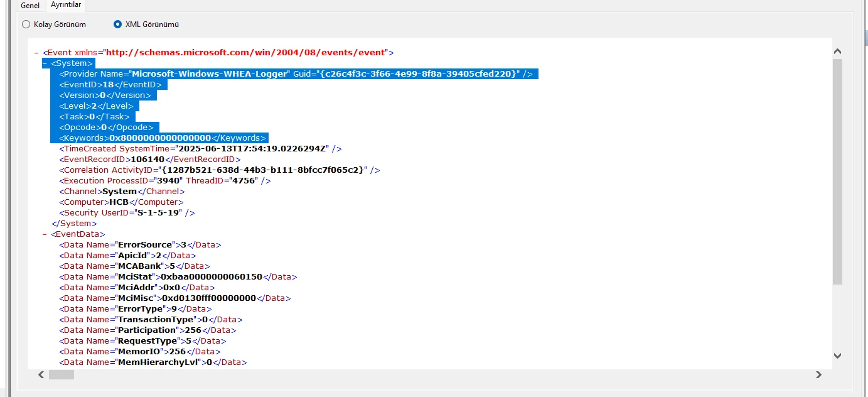Click the TimeCreated SystemTime value

(253, 149)
